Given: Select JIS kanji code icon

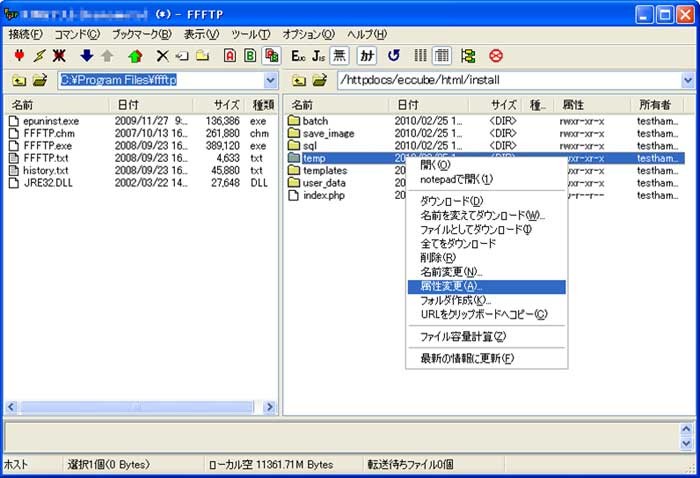Looking at the screenshot, I should point(318,56).
